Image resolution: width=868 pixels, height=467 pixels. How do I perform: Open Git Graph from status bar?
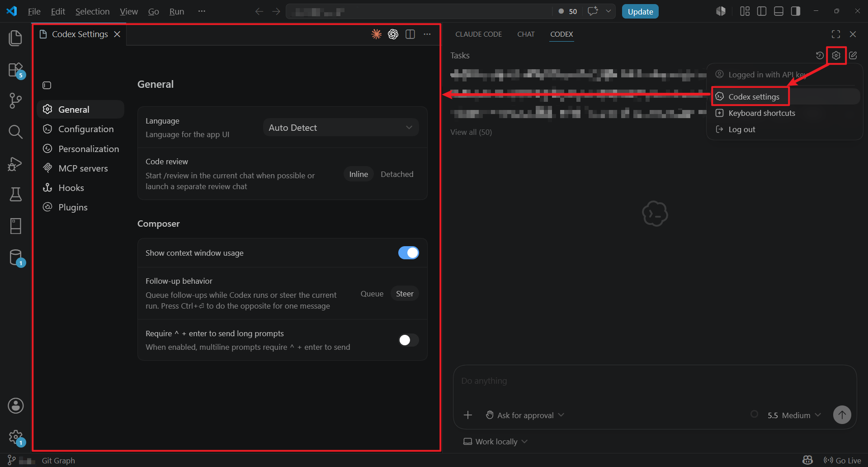[x=58, y=460]
